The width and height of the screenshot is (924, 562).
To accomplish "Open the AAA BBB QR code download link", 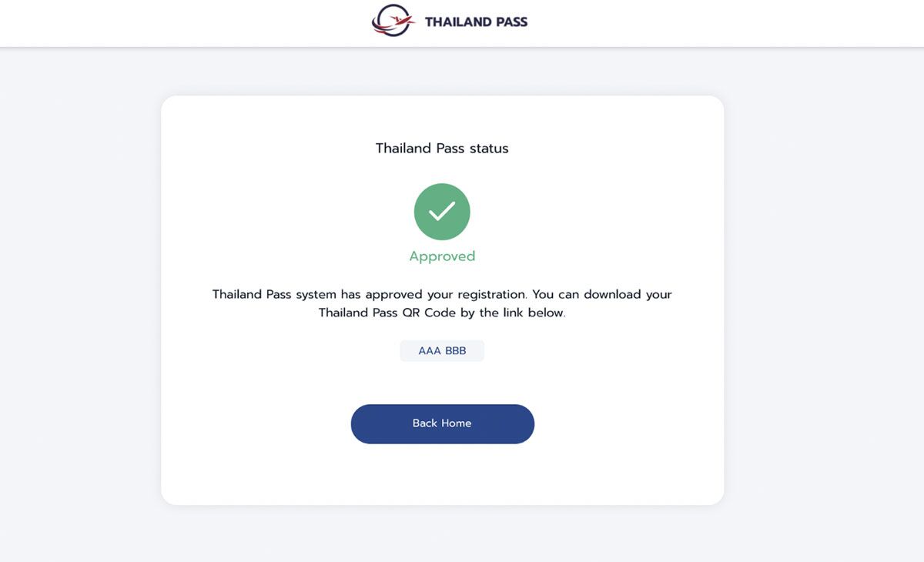I will [442, 350].
